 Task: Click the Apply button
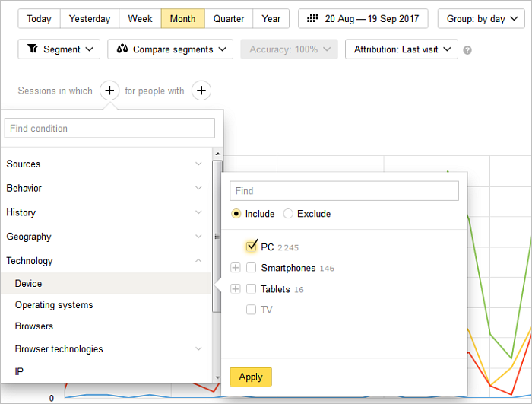pos(251,377)
